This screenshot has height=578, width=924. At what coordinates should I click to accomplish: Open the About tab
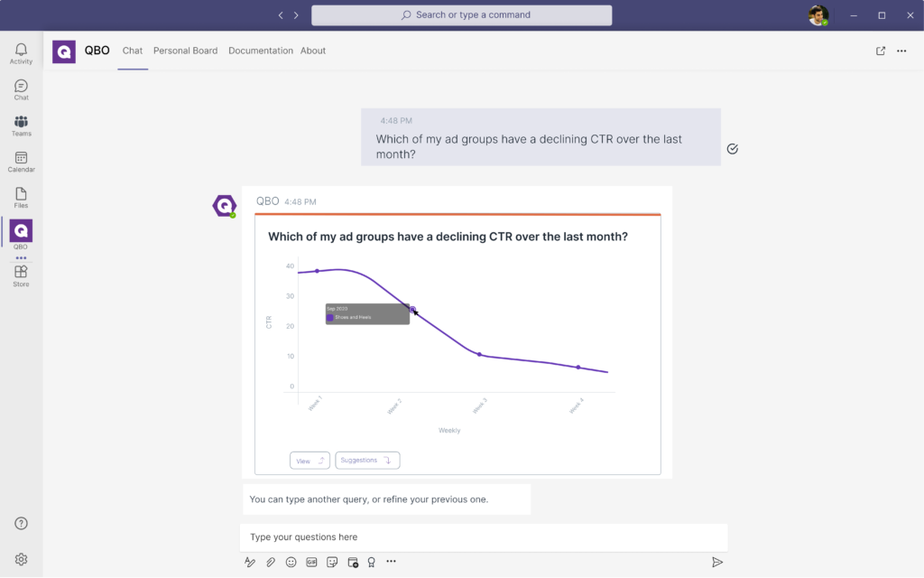[x=313, y=51]
